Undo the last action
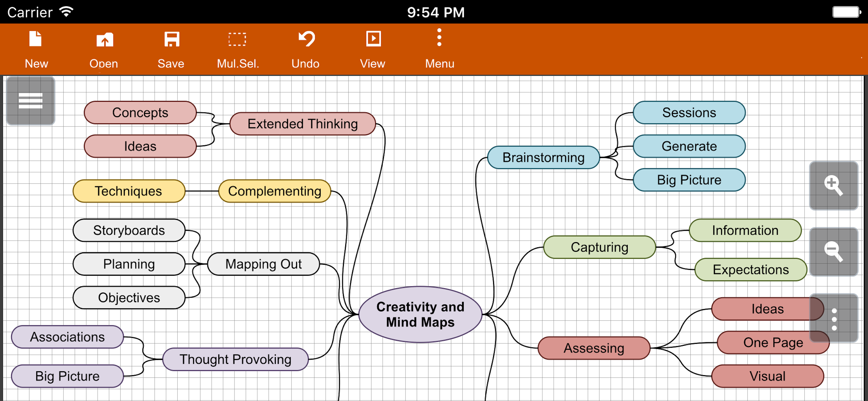This screenshot has height=401, width=868. 305,48
